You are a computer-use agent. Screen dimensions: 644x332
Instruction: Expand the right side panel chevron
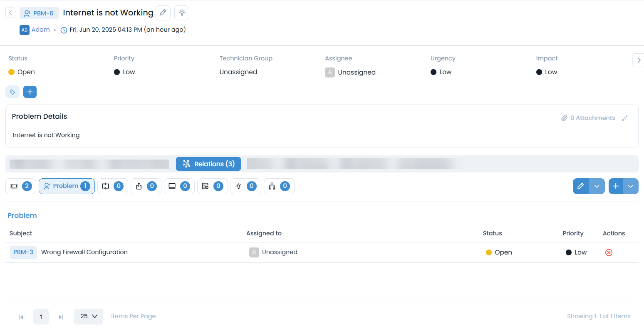coord(638,60)
